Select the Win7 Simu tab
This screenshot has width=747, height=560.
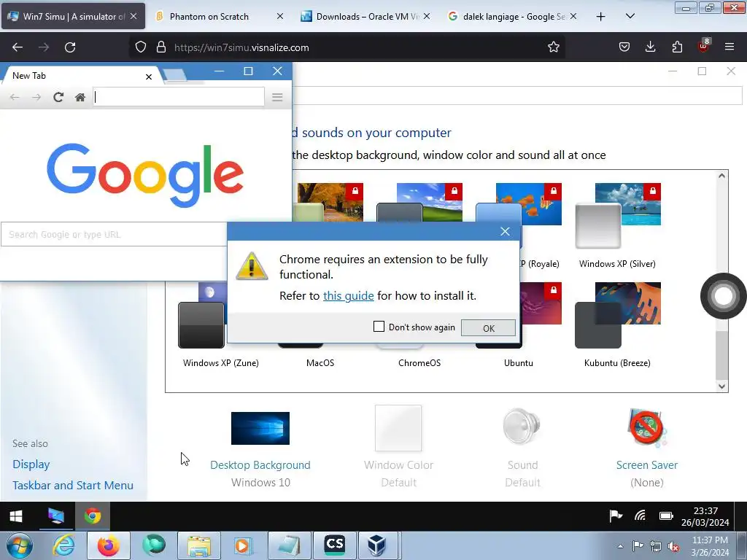[x=73, y=17]
